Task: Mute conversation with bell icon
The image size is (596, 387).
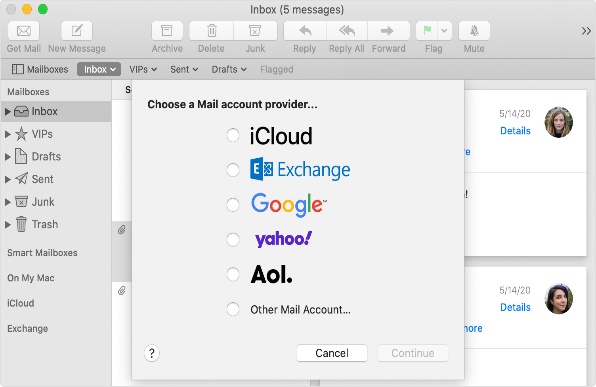Action: 474,31
